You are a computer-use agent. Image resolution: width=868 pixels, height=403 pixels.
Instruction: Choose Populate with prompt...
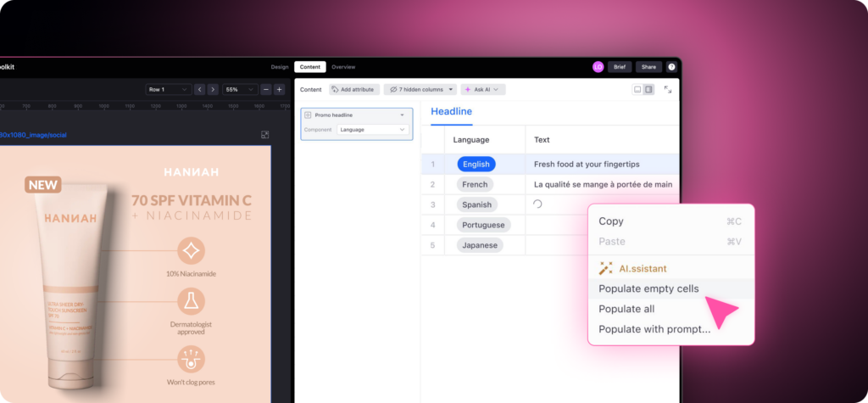670,329
